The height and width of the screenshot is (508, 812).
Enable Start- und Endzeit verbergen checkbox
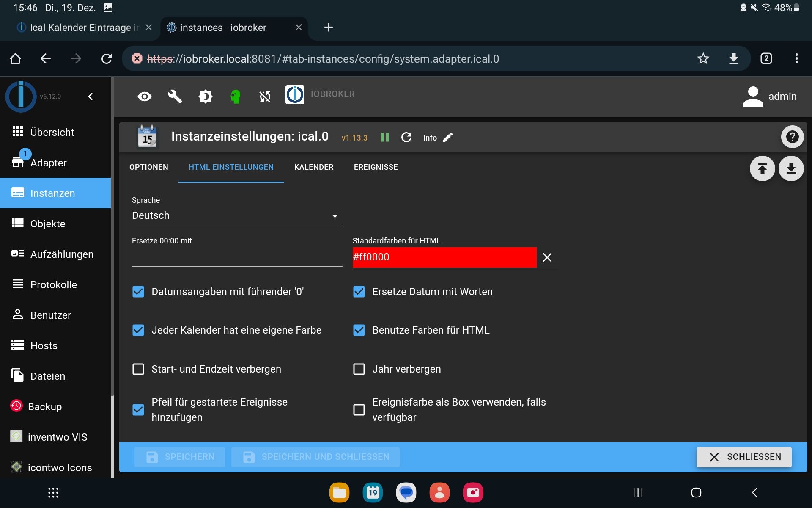tap(138, 369)
